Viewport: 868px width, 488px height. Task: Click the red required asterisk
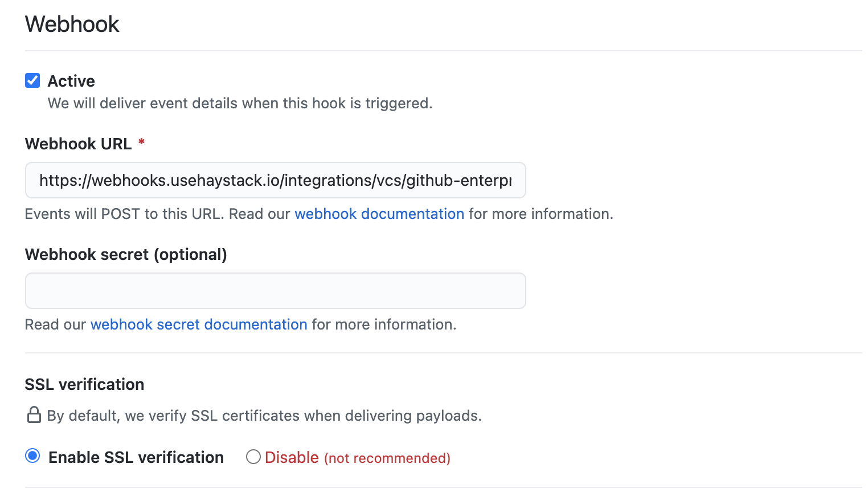tap(141, 143)
